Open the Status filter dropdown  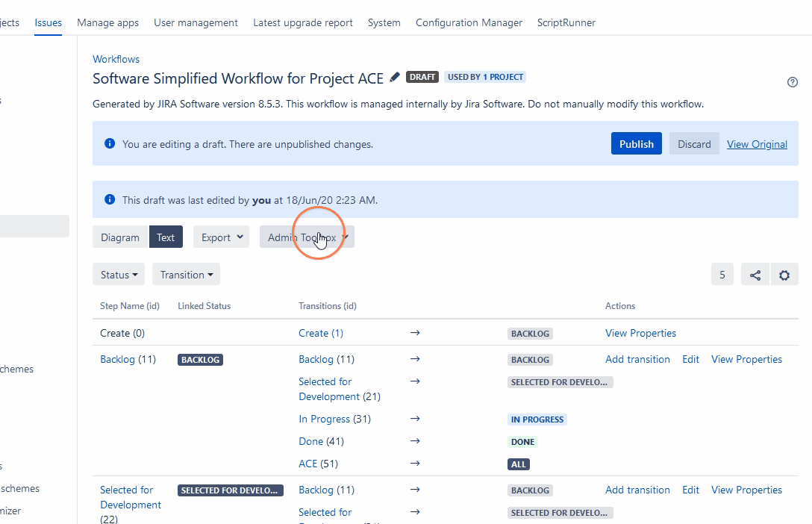(x=119, y=275)
